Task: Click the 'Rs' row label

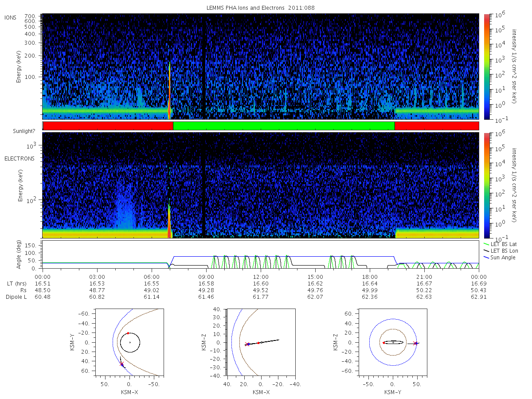Action: coord(23,290)
